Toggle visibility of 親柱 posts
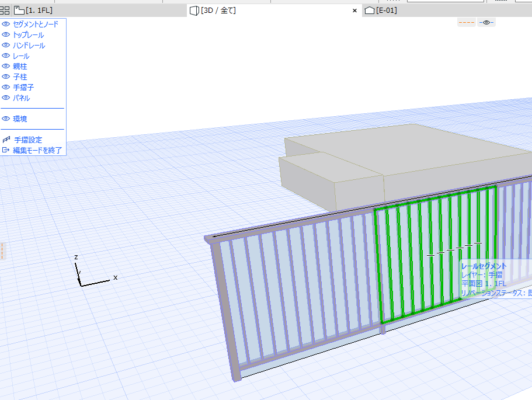This screenshot has height=400, width=532. coord(6,66)
